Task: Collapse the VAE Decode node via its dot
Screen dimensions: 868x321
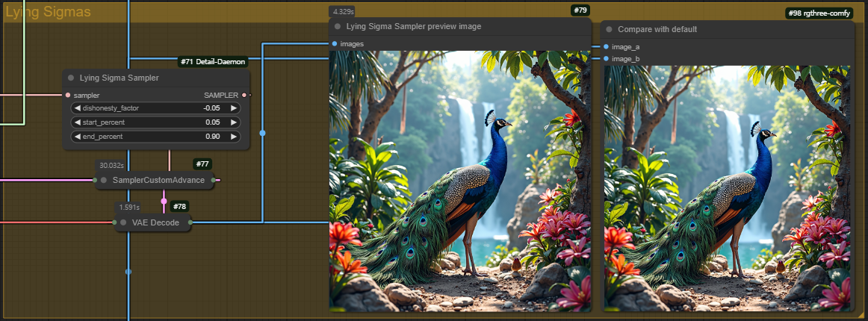Action: tap(123, 222)
